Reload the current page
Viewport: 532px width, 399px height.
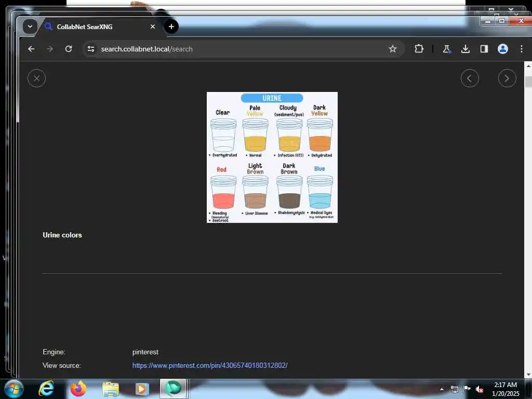(69, 49)
